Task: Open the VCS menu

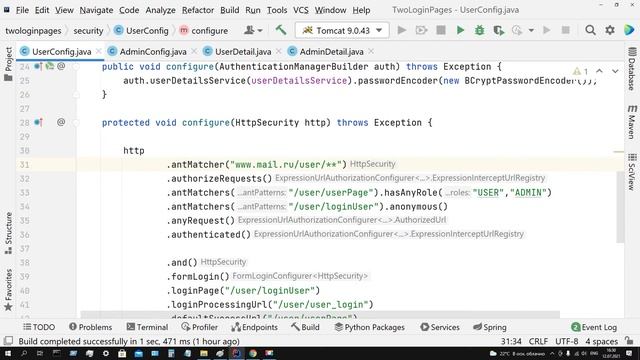Action: click(x=300, y=10)
